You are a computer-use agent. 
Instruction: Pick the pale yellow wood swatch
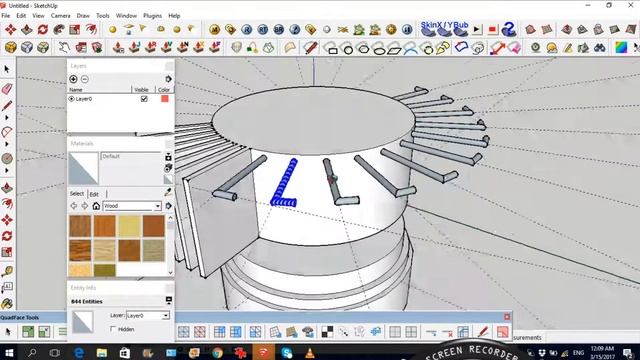click(129, 226)
